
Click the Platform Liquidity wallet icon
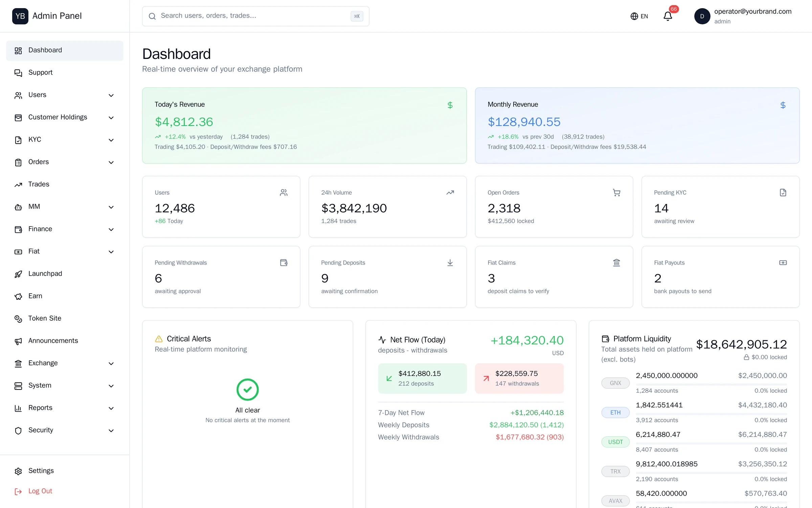click(x=605, y=339)
